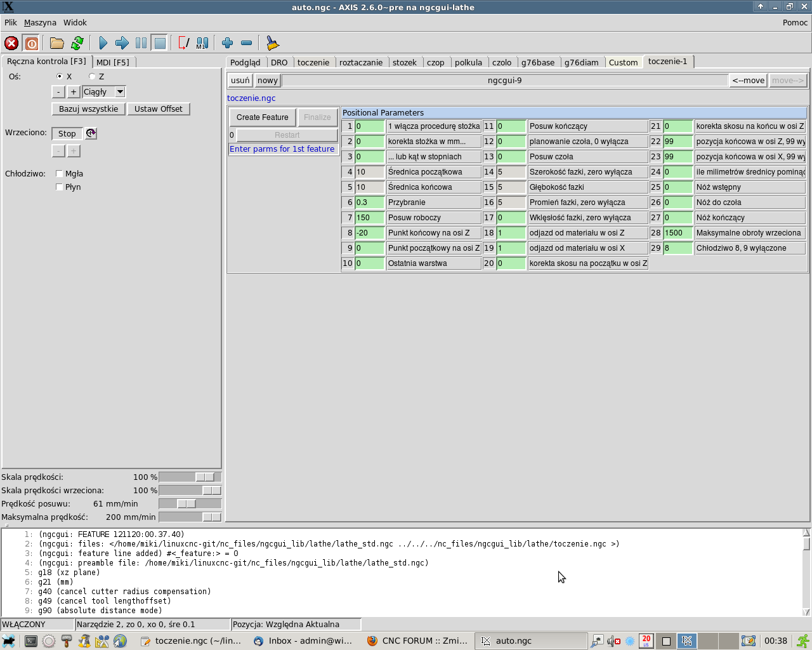
Task: Open the calendar tray icon showing 20
Action: click(646, 641)
